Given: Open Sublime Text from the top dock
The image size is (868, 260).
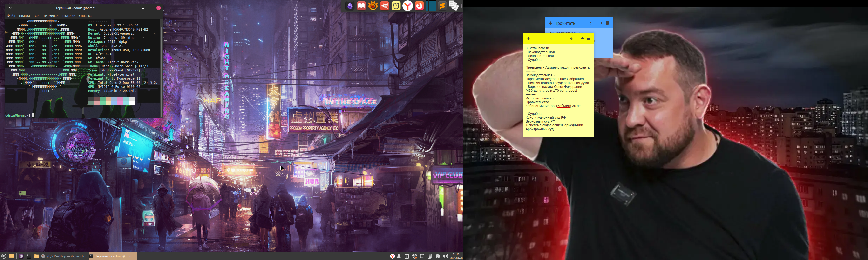Looking at the screenshot, I should [x=442, y=6].
